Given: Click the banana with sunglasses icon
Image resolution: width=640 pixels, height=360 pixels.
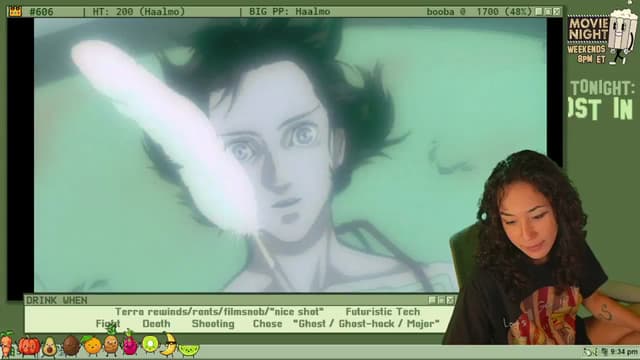Looking at the screenshot, I should 169,344.
